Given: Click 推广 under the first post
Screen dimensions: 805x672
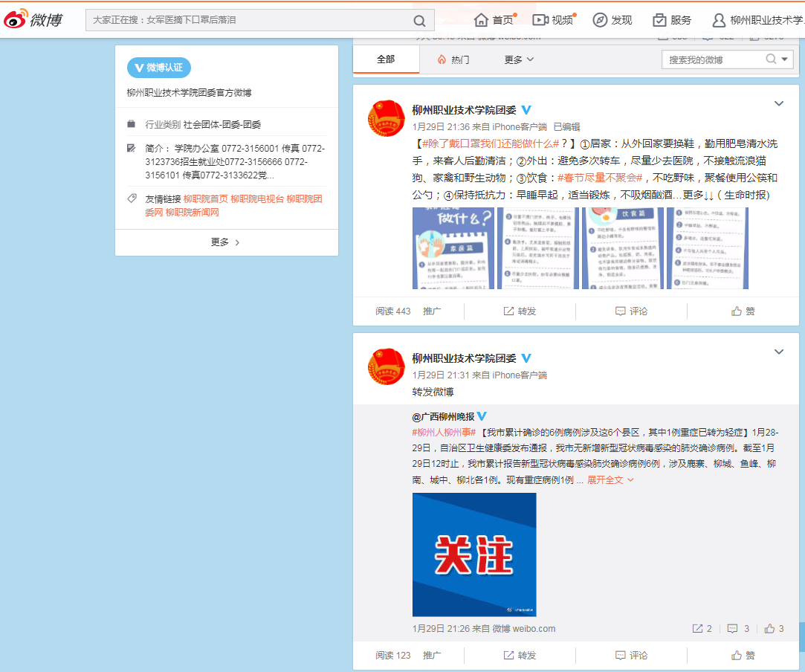Looking at the screenshot, I should (x=432, y=311).
